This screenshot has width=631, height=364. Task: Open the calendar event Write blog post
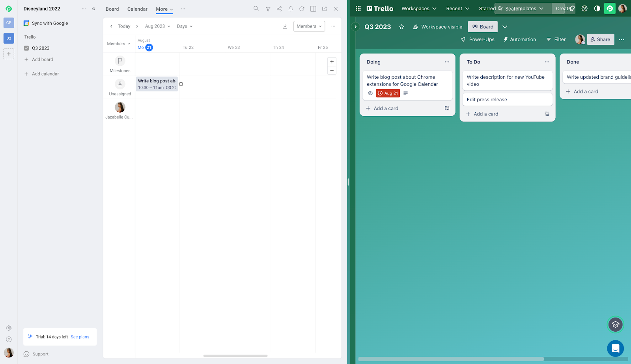157,84
